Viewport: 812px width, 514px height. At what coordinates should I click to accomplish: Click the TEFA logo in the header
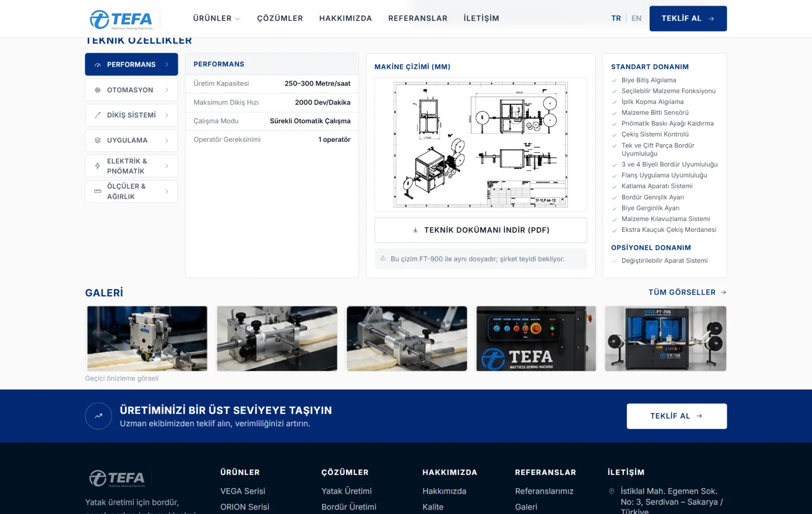121,19
